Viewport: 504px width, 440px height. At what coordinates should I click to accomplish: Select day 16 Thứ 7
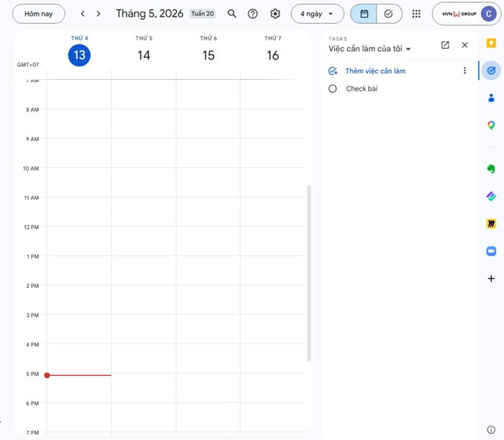pos(273,55)
